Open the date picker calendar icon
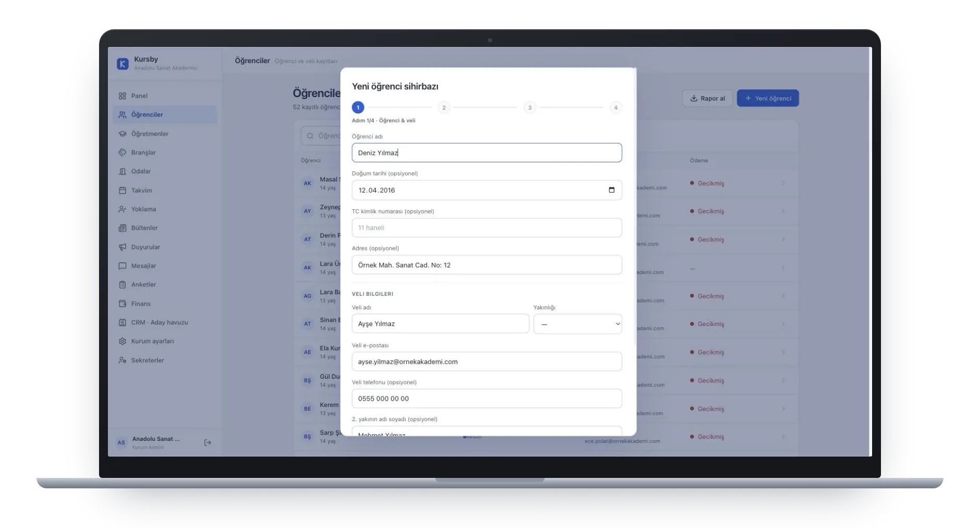The image size is (980, 528). pos(611,190)
